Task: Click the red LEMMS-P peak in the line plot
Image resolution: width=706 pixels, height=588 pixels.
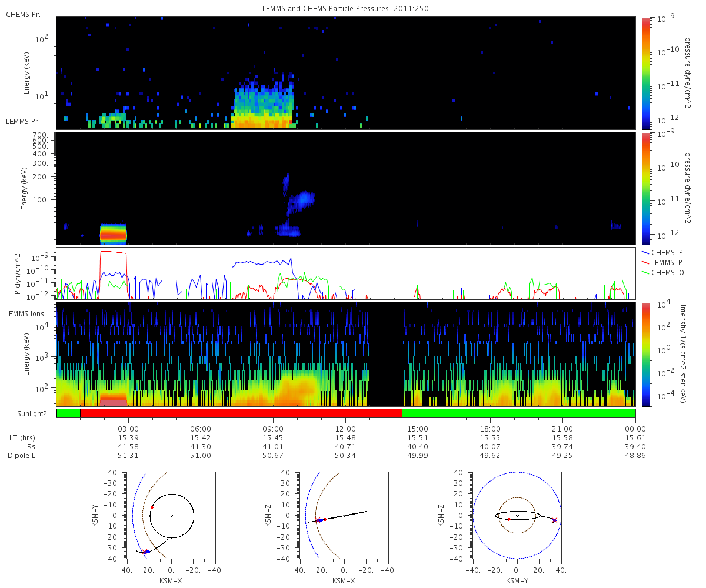Action: tap(113, 252)
